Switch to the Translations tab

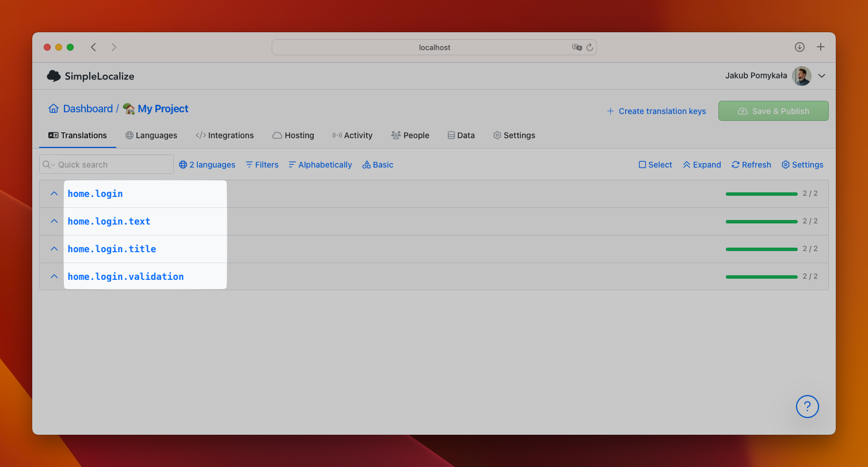[78, 135]
